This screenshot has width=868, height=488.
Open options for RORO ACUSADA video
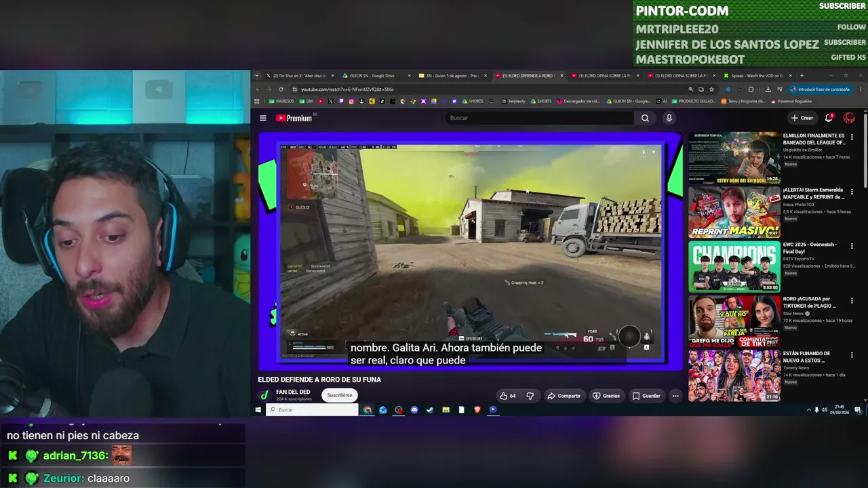[852, 300]
